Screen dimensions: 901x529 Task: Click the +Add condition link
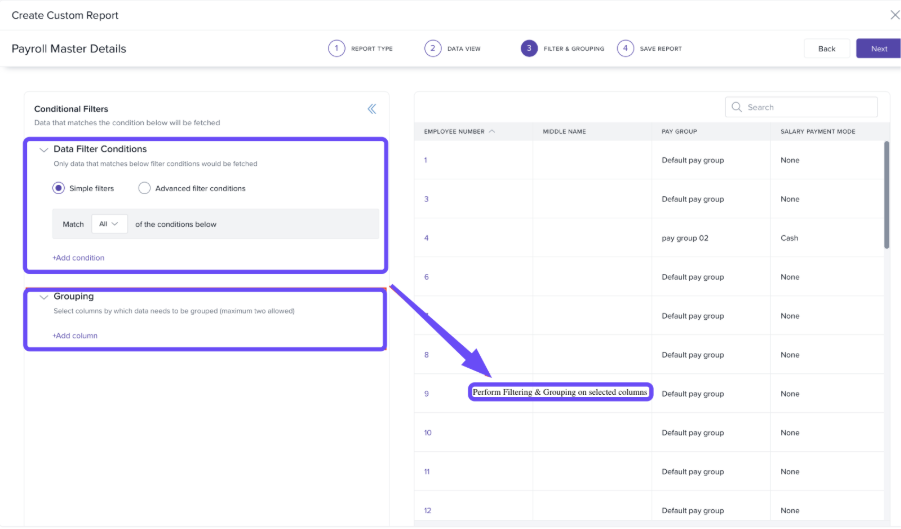coord(78,258)
